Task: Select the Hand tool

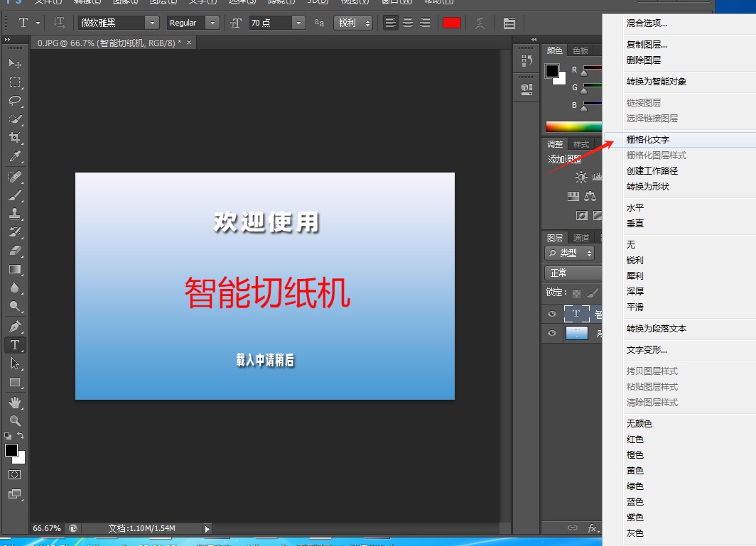Action: click(x=15, y=403)
